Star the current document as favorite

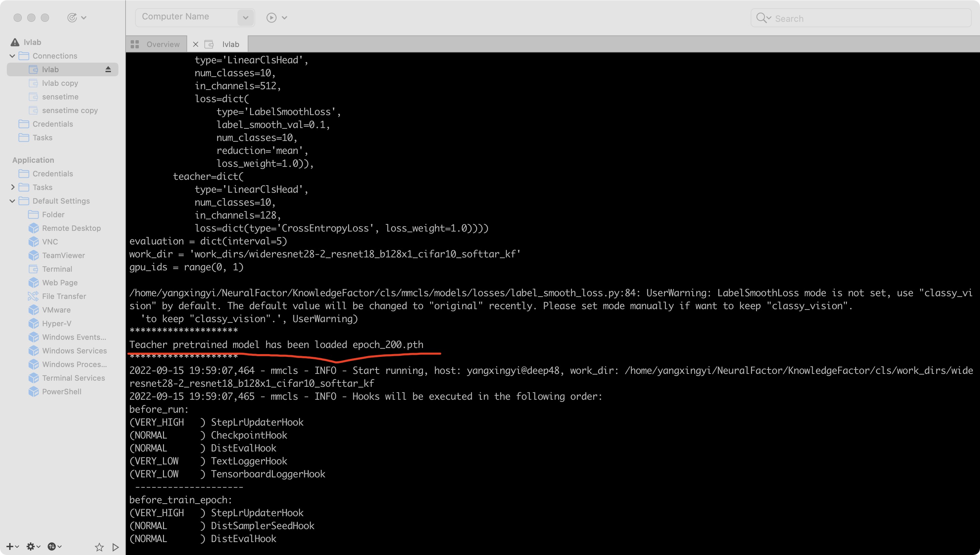[99, 546]
